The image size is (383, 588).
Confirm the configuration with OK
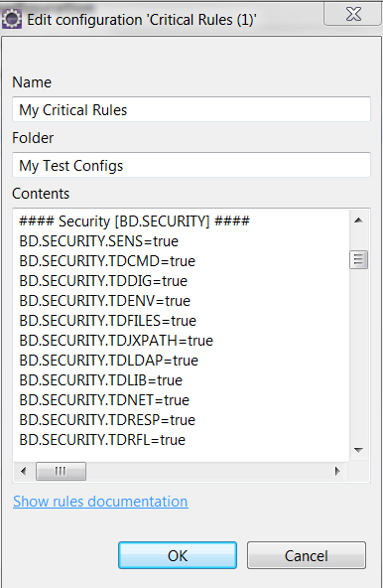178,555
